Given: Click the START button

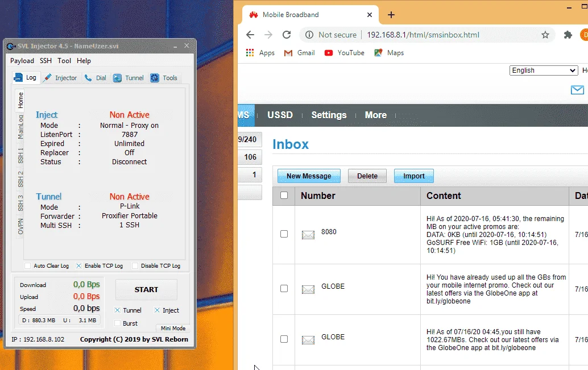Looking at the screenshot, I should click(x=146, y=289).
